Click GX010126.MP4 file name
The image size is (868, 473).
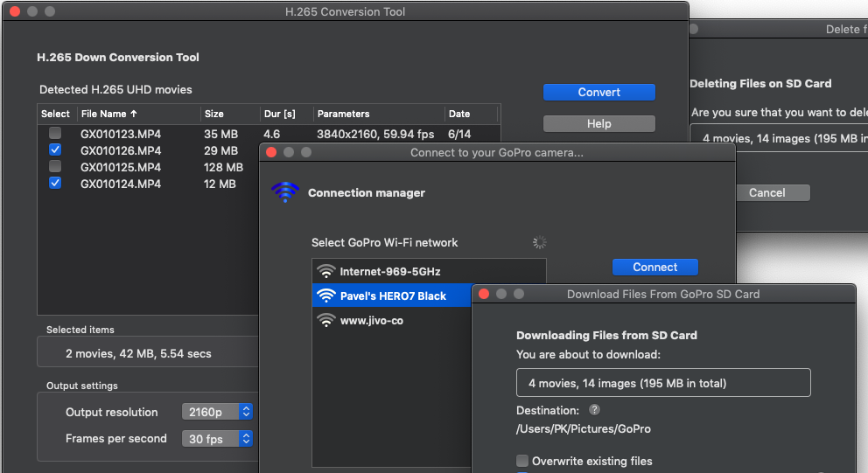pyautogui.click(x=121, y=150)
